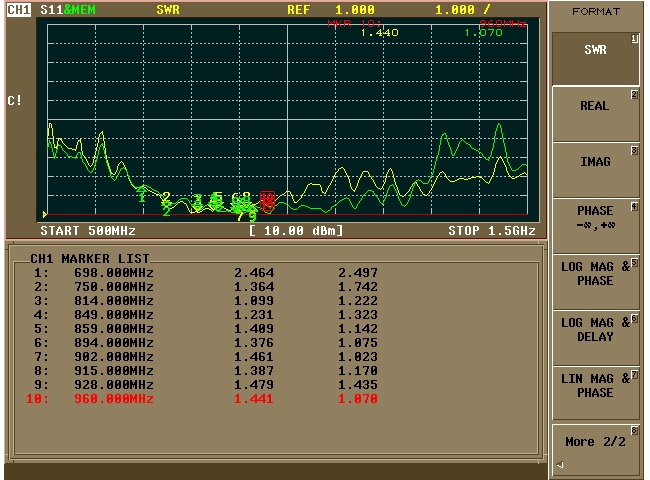Select LOG MAG & DELAY softkey

click(x=596, y=339)
